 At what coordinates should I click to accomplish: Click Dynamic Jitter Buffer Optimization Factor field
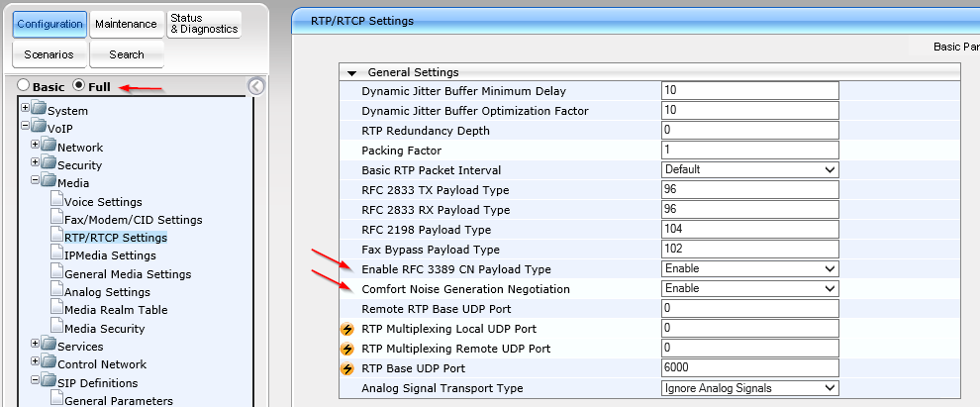pos(750,110)
